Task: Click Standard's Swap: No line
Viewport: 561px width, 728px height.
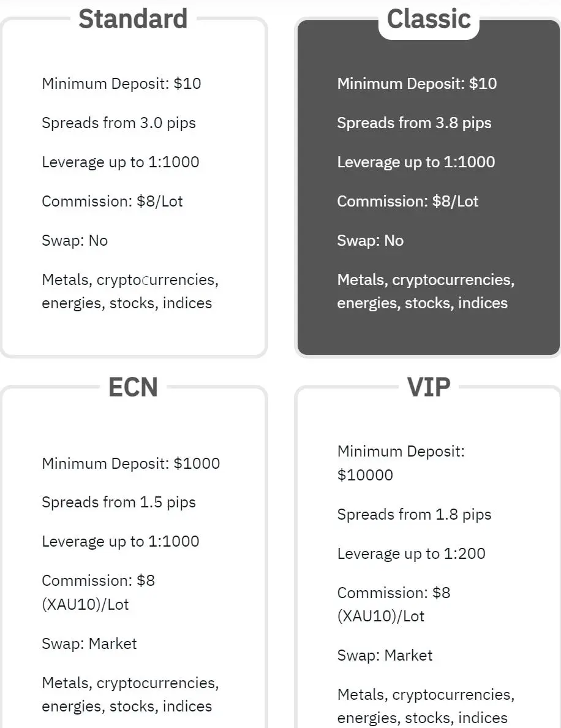Action: (x=75, y=240)
